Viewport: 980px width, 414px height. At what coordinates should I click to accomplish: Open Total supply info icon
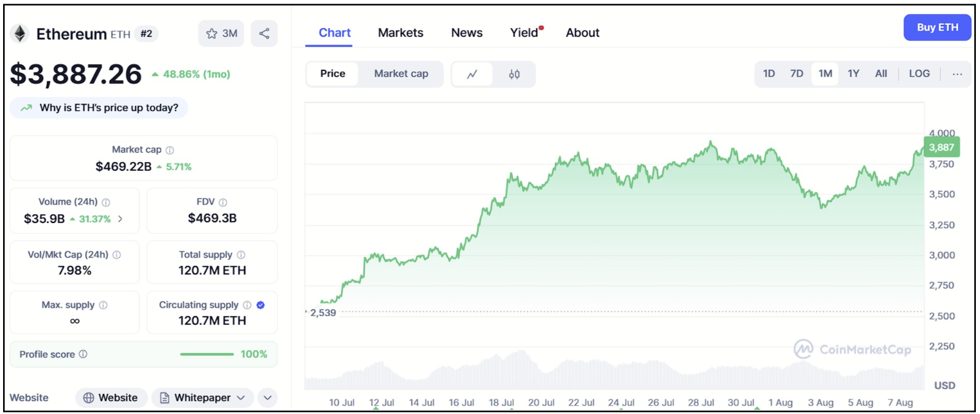point(241,255)
